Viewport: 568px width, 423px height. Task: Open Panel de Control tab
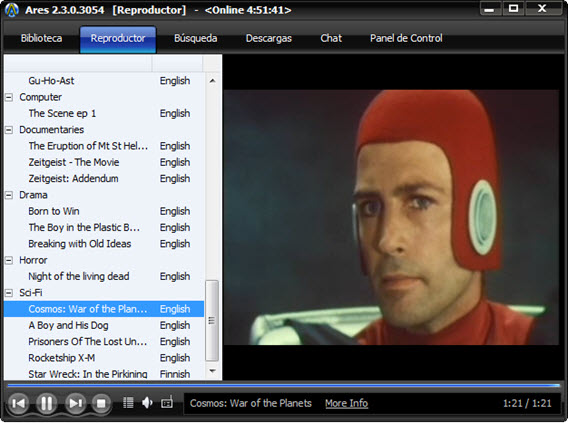[x=406, y=38]
